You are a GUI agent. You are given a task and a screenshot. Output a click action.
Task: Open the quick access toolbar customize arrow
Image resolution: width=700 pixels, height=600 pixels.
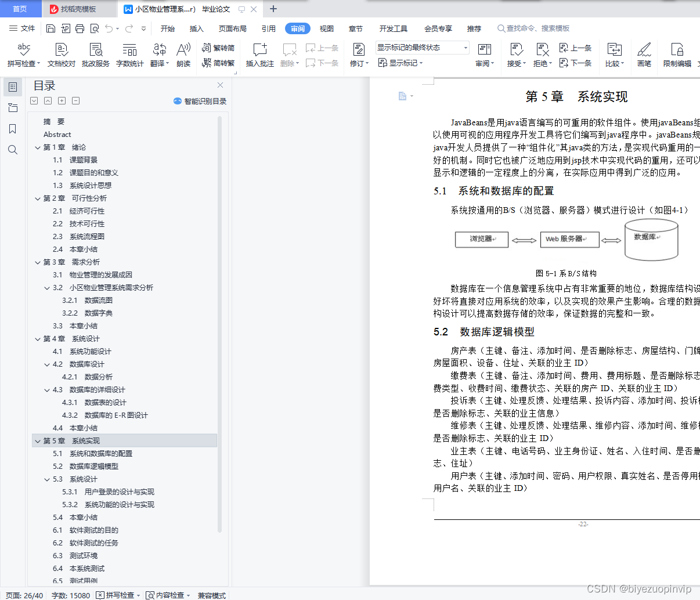(143, 28)
